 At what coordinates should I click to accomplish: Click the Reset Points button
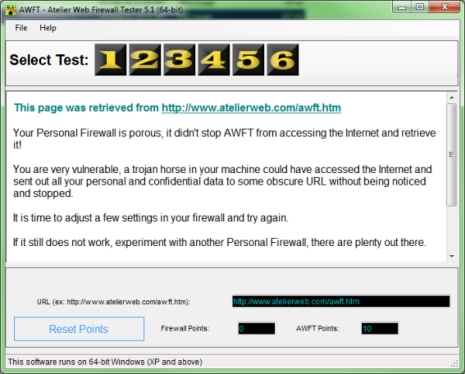[x=79, y=329]
